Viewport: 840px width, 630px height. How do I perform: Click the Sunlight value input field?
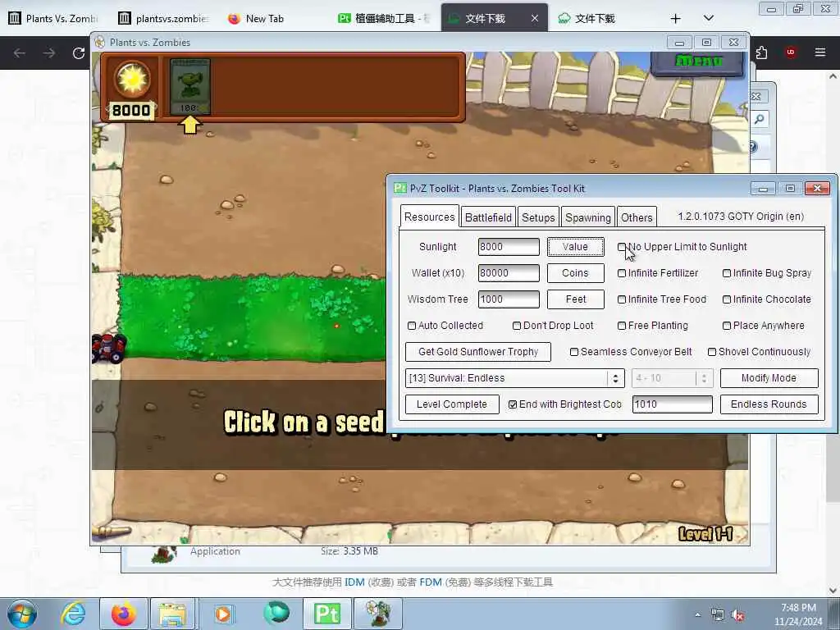point(509,246)
